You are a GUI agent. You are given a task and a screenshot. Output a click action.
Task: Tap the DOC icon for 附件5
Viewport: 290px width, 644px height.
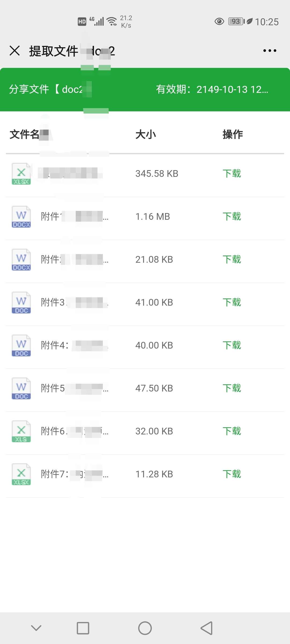[x=21, y=388]
